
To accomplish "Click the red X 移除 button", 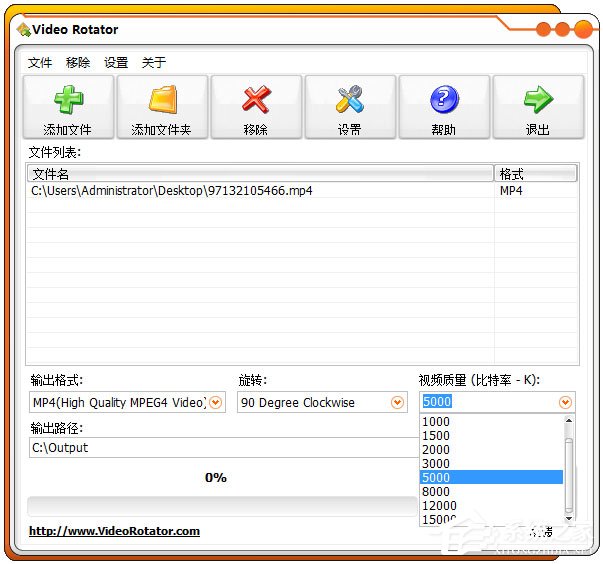I will click(256, 107).
